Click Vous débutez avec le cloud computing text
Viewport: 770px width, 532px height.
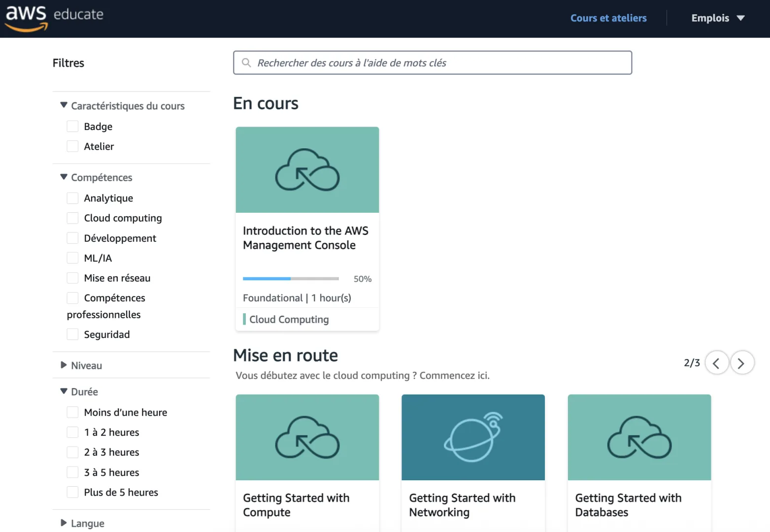click(x=363, y=375)
